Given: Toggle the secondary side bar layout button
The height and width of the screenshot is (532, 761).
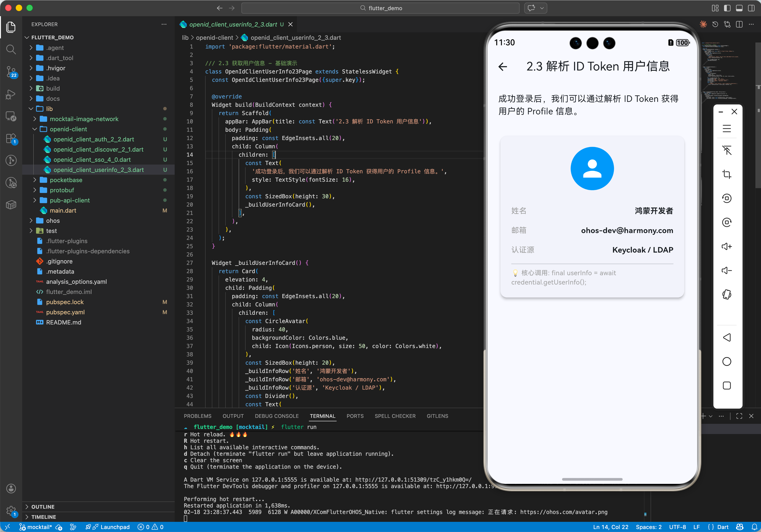Looking at the screenshot, I should click(751, 8).
